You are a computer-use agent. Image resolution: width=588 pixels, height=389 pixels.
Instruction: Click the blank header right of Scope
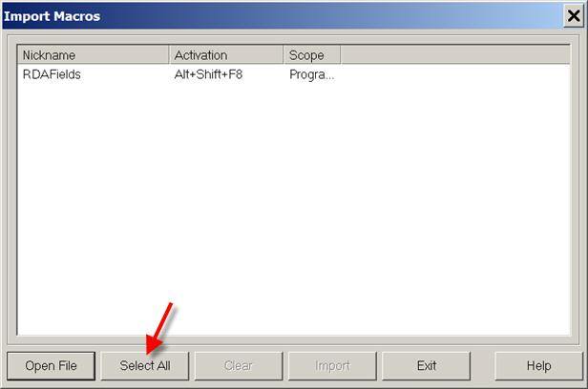pos(455,55)
